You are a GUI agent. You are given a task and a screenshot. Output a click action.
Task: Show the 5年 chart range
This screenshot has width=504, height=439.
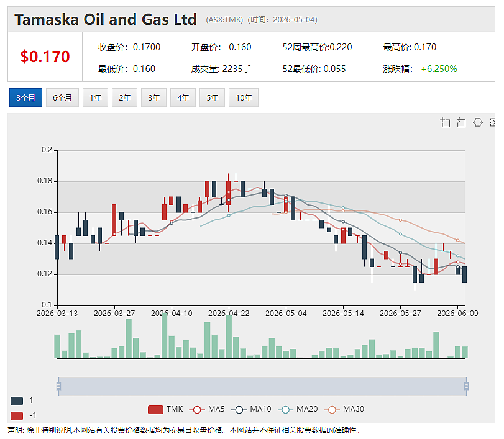[213, 97]
